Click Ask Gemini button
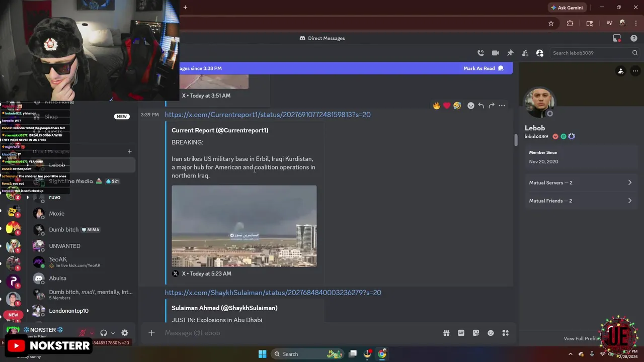Image resolution: width=644 pixels, height=362 pixels. coord(567,8)
